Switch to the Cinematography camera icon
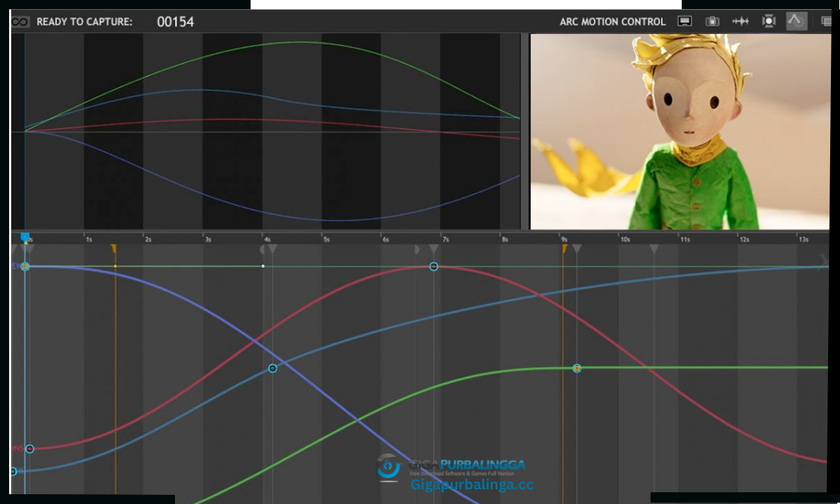 pyautogui.click(x=712, y=21)
